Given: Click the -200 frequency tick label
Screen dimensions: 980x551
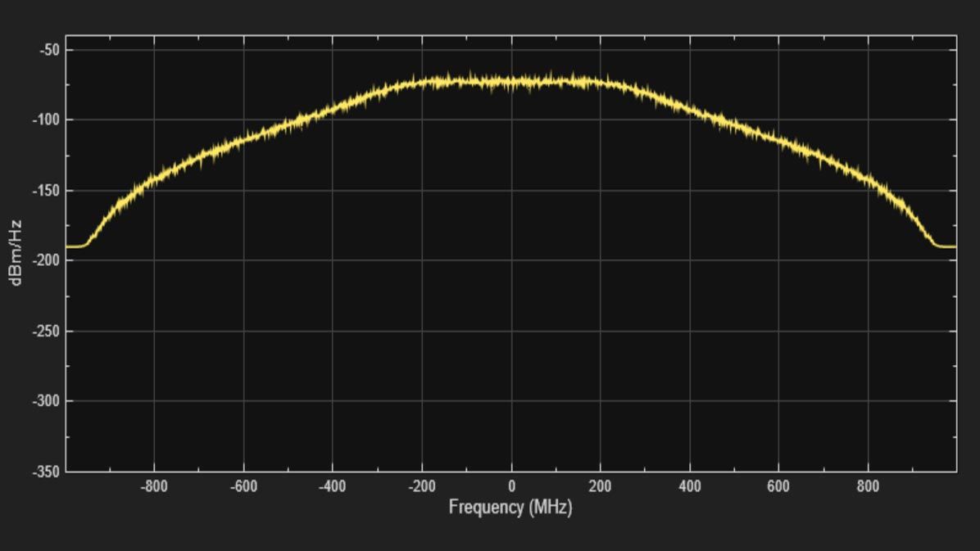Looking at the screenshot, I should 422,486.
